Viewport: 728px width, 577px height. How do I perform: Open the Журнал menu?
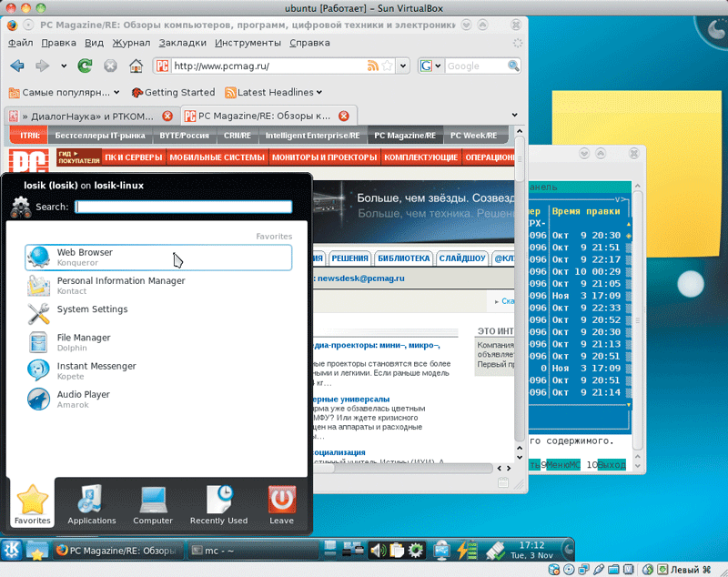click(x=131, y=43)
